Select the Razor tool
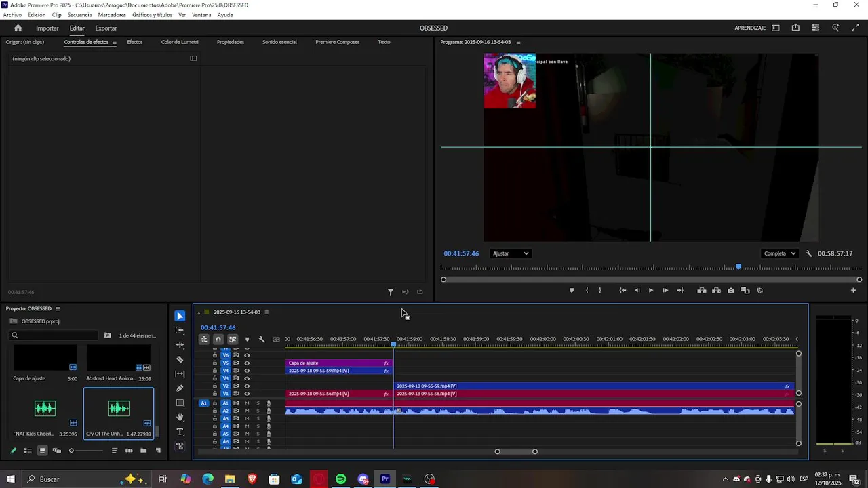This screenshot has height=488, width=868. click(180, 359)
